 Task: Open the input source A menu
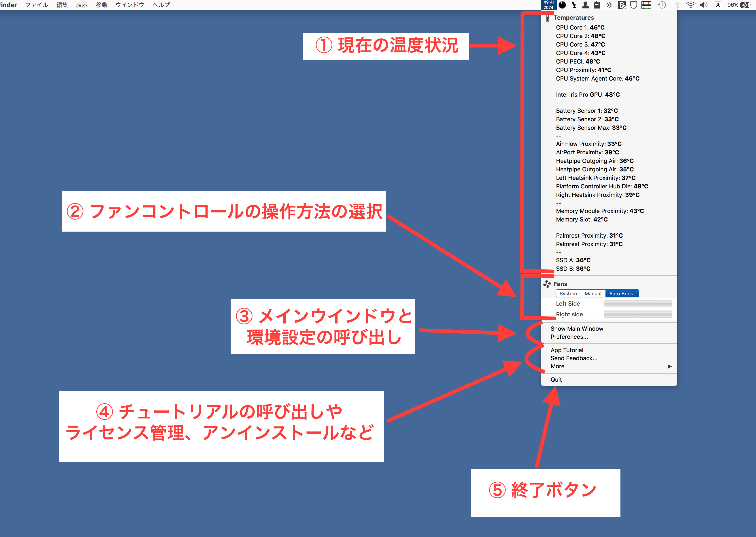[x=718, y=5]
